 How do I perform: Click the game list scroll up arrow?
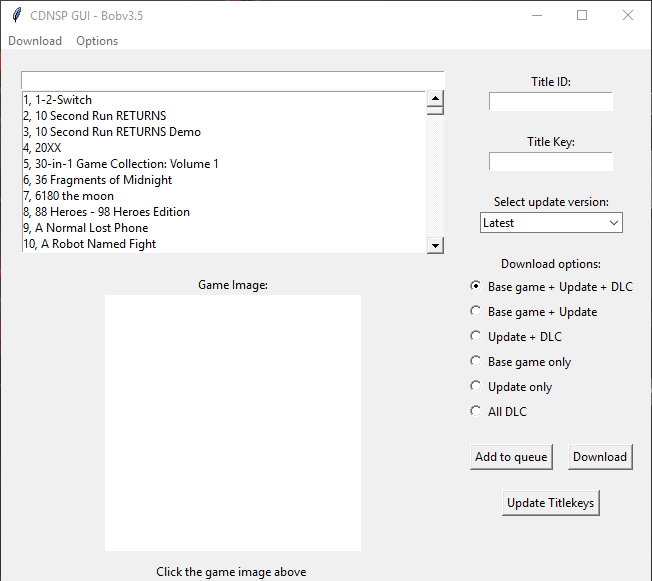435,99
